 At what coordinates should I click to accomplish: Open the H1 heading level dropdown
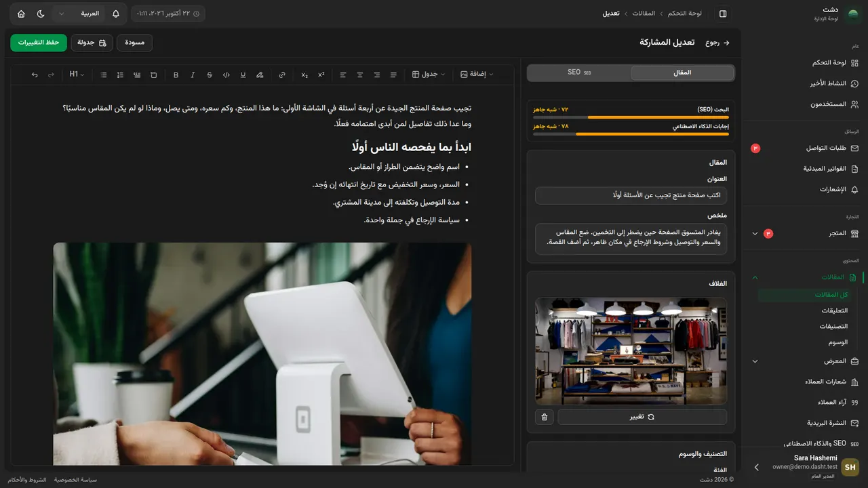click(77, 75)
